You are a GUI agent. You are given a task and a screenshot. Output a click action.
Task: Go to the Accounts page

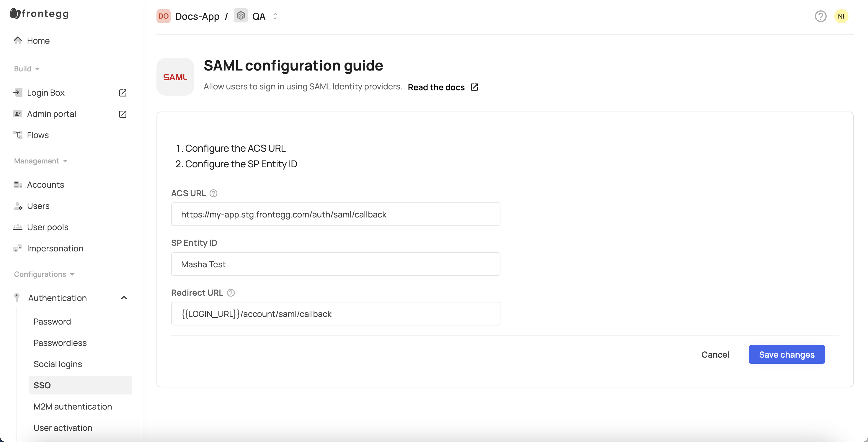pos(45,184)
